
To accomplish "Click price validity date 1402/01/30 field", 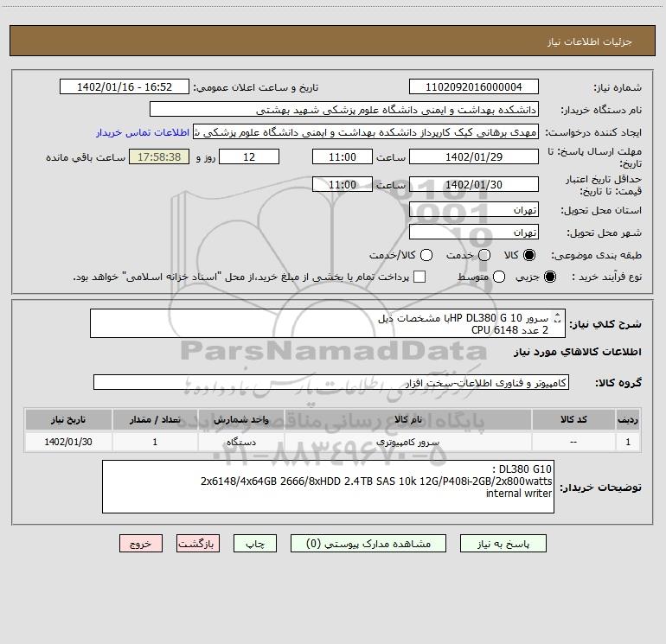I will [474, 184].
